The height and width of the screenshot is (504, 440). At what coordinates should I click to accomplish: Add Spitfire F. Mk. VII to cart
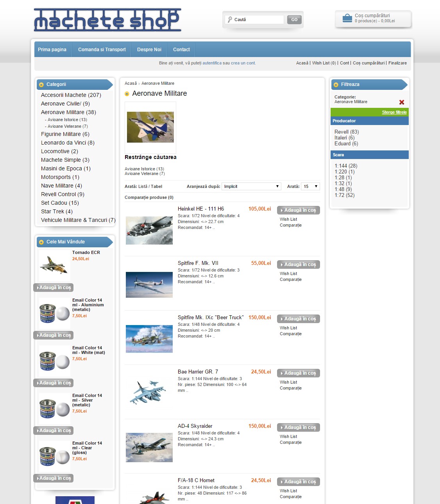pyautogui.click(x=298, y=265)
